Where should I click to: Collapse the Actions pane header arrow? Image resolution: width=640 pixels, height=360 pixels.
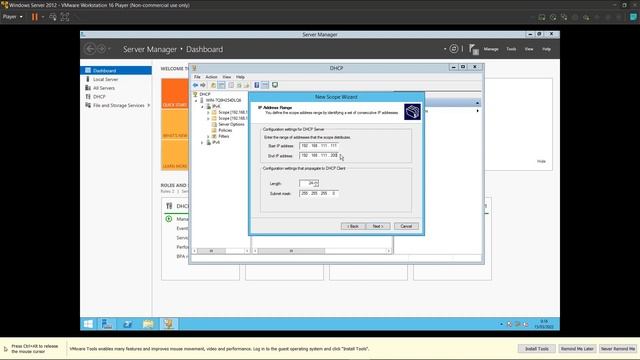[x=477, y=103]
